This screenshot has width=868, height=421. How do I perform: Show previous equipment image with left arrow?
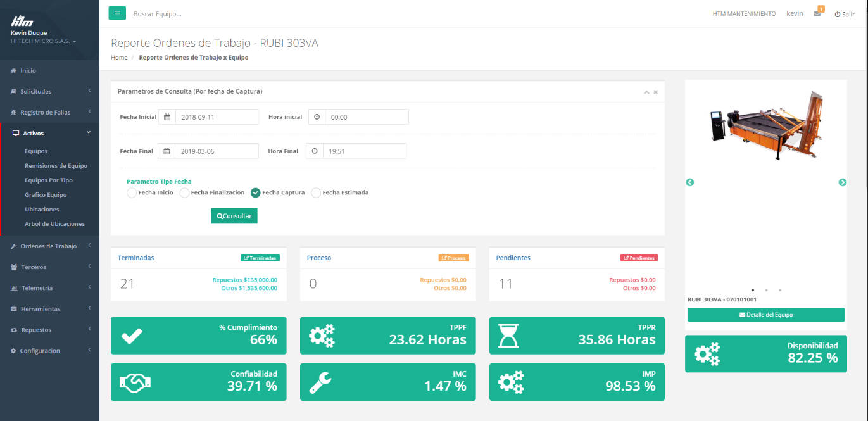coord(690,182)
